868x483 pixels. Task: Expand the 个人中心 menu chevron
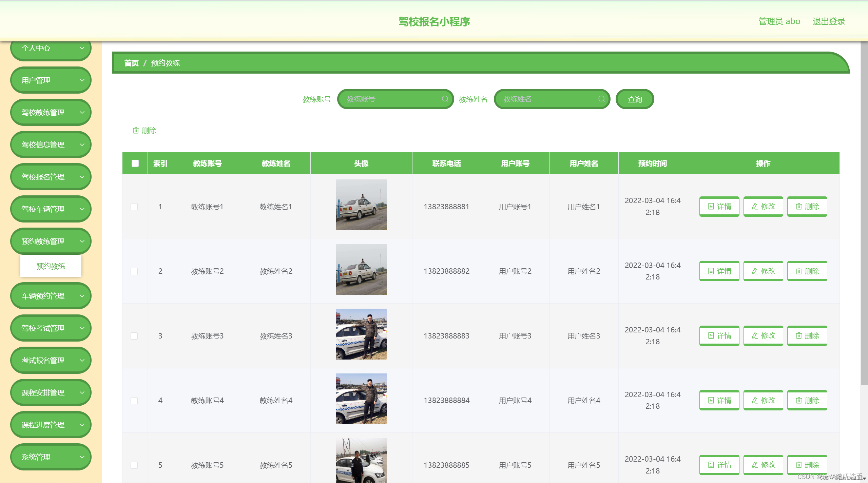[82, 48]
